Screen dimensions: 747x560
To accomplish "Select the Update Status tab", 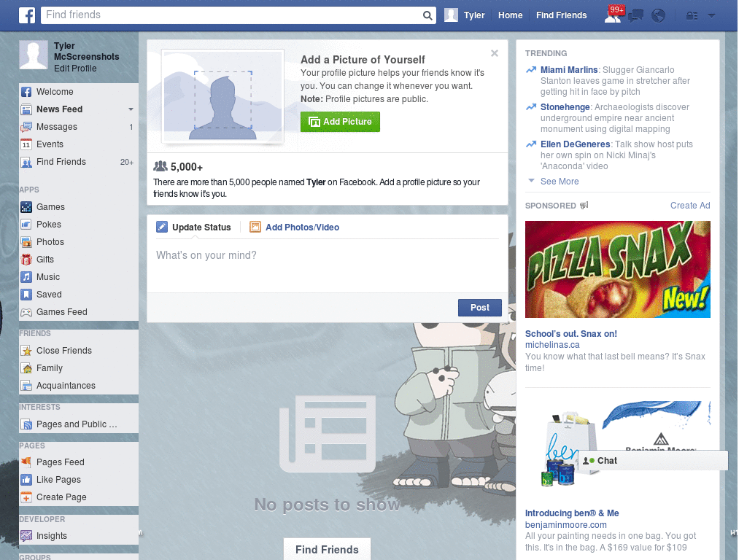I will pyautogui.click(x=194, y=227).
